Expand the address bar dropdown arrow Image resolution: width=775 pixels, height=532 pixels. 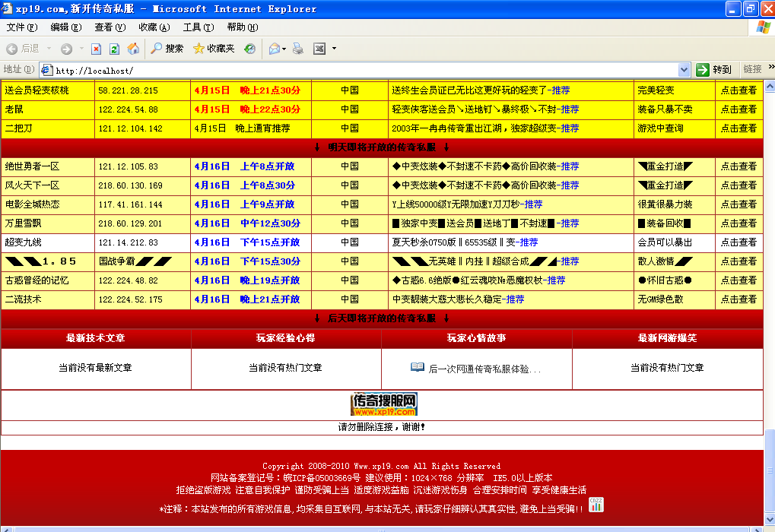[x=685, y=69]
